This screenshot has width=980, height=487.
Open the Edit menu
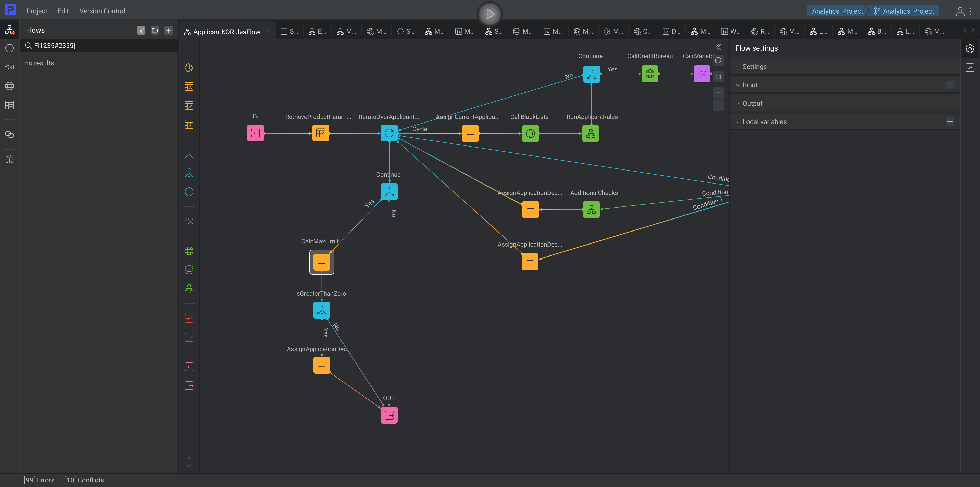click(x=63, y=11)
